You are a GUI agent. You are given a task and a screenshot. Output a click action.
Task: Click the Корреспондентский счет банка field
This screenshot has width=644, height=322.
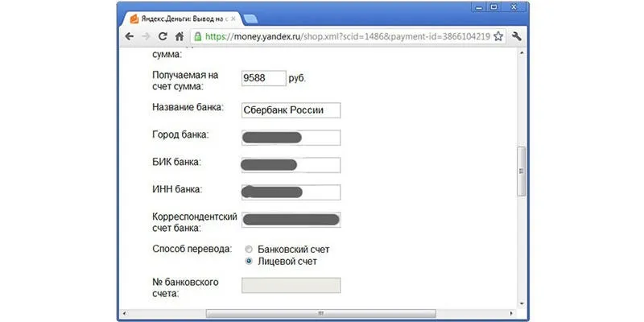pyautogui.click(x=291, y=220)
